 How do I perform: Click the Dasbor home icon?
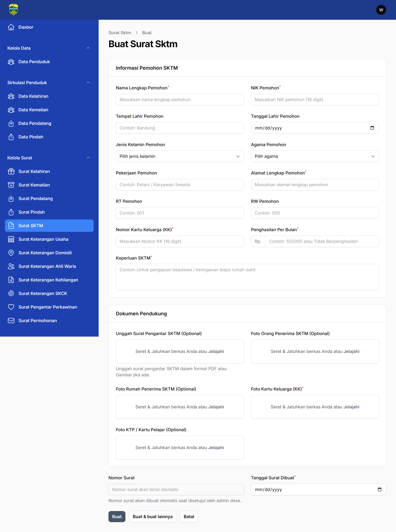(x=11, y=27)
